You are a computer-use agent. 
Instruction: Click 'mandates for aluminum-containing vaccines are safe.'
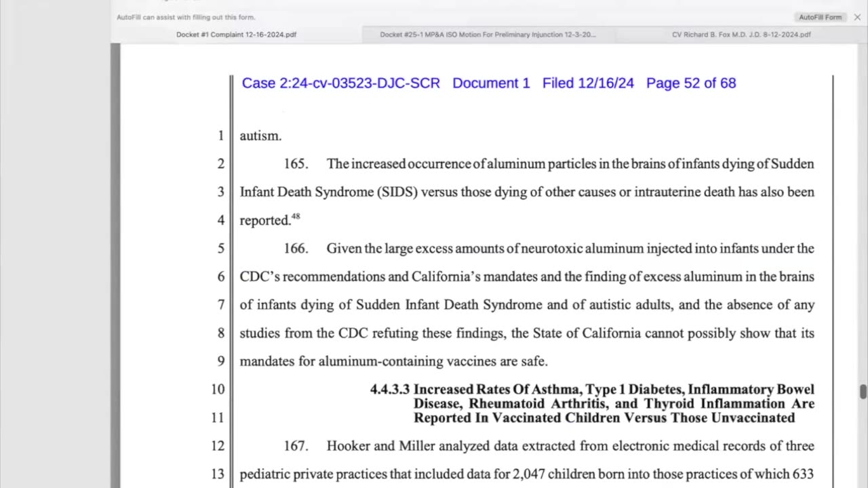393,361
